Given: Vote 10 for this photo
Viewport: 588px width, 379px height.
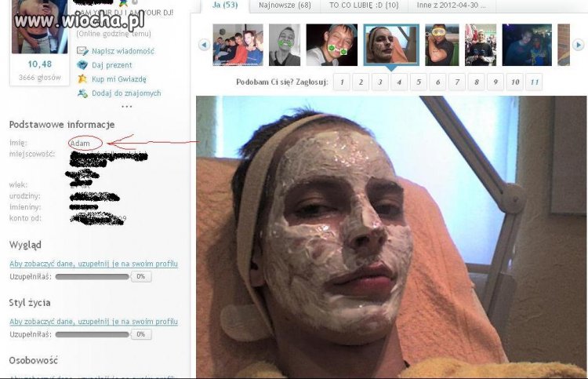Looking at the screenshot, I should pyautogui.click(x=515, y=82).
